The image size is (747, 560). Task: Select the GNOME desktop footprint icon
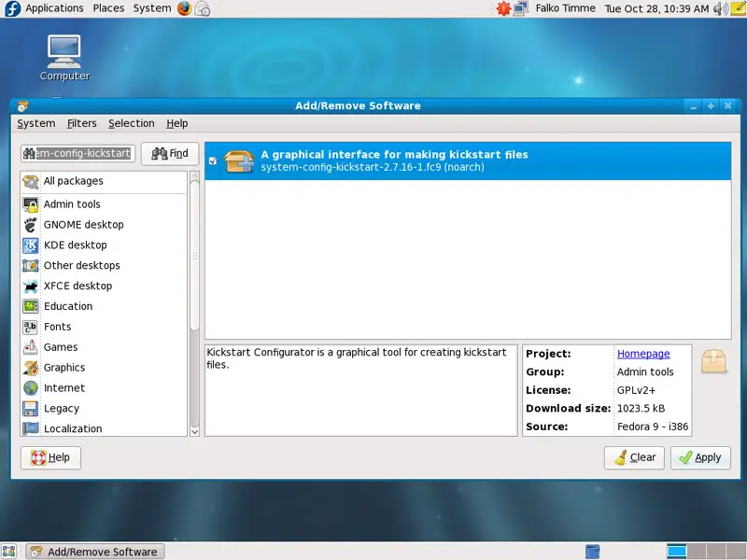tap(31, 225)
